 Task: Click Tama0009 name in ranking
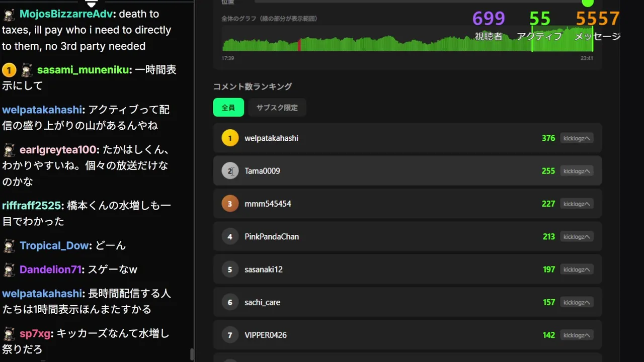tap(262, 171)
